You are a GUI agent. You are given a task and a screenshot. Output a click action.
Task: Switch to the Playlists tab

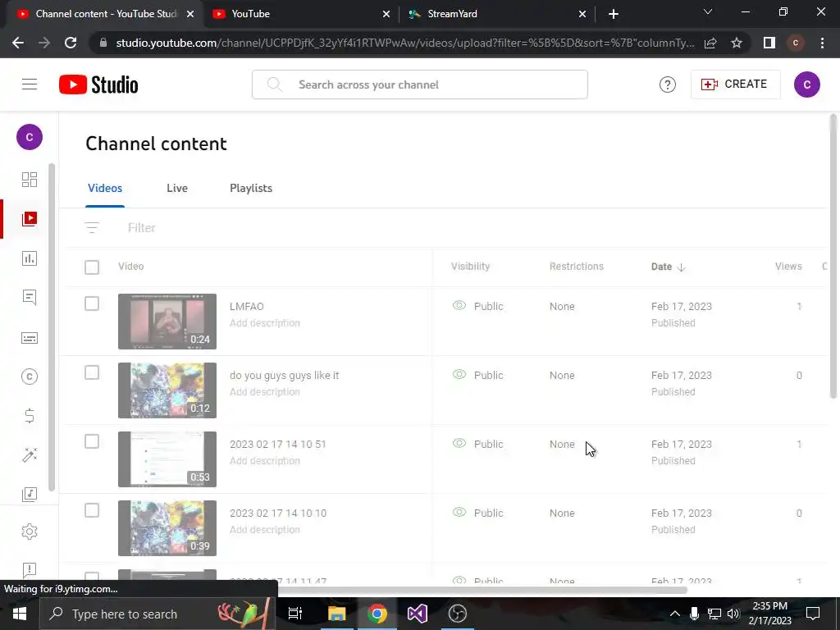(251, 188)
